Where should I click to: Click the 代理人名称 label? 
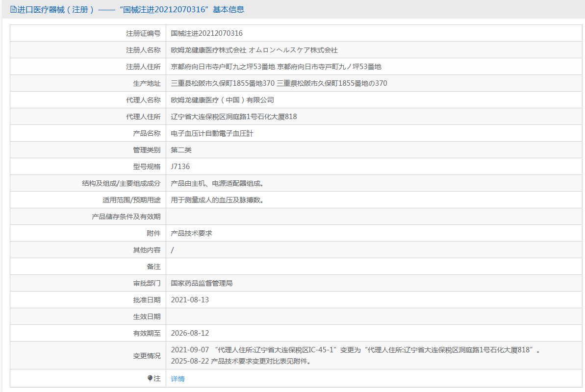143,100
